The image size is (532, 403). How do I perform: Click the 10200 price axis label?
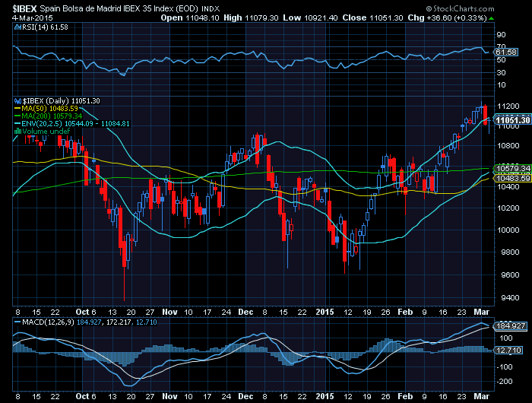coord(508,208)
